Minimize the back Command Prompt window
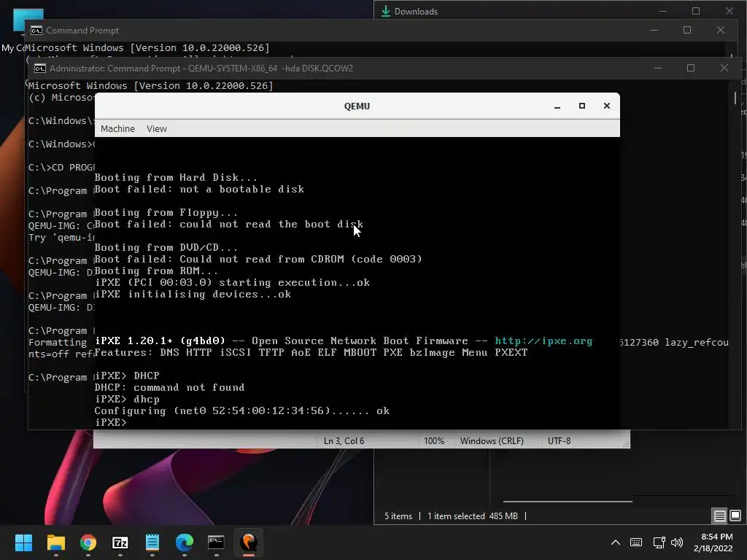The image size is (747, 560). tap(654, 30)
